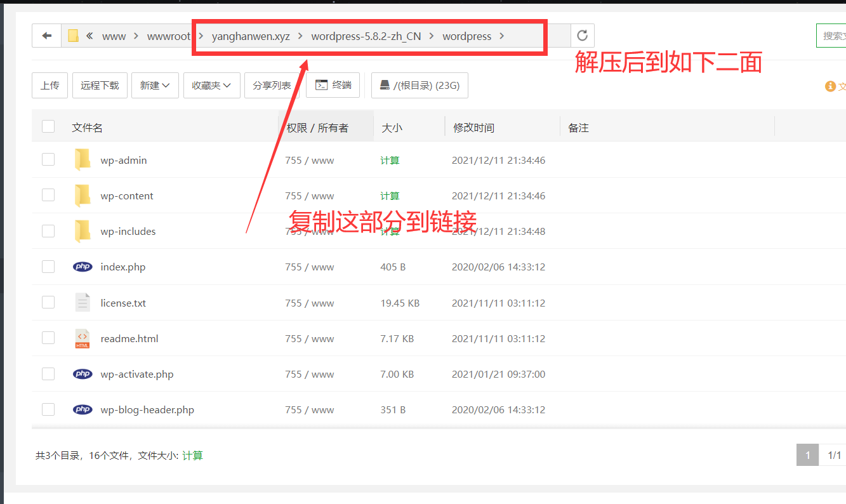Sort by 权限 / 所有者 column header
This screenshot has height=504, width=846.
tap(317, 128)
